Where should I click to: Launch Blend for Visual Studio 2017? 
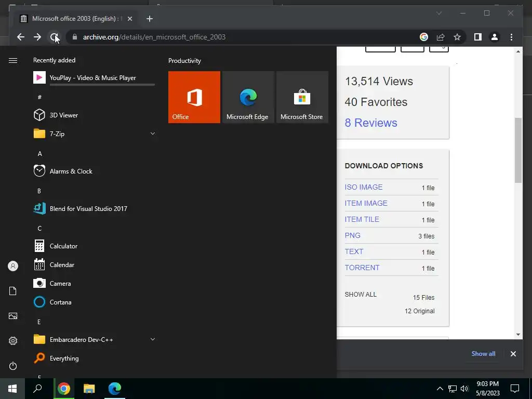point(95,209)
